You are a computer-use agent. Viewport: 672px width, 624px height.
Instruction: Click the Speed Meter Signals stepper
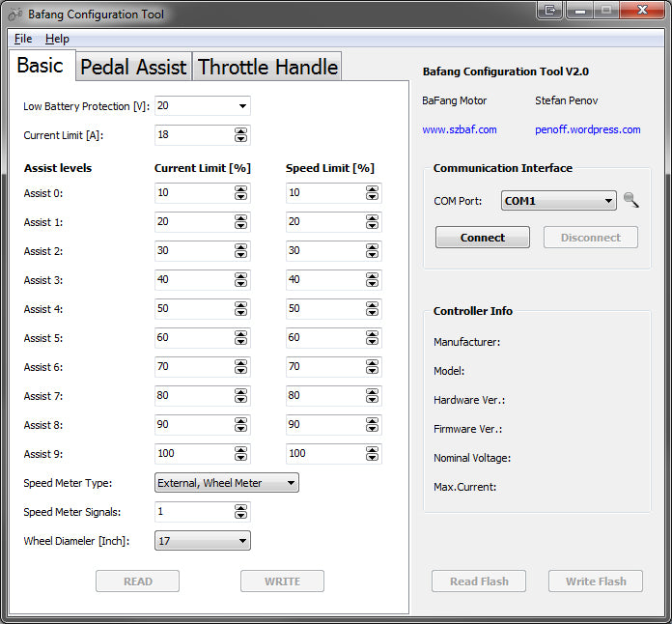click(x=240, y=512)
